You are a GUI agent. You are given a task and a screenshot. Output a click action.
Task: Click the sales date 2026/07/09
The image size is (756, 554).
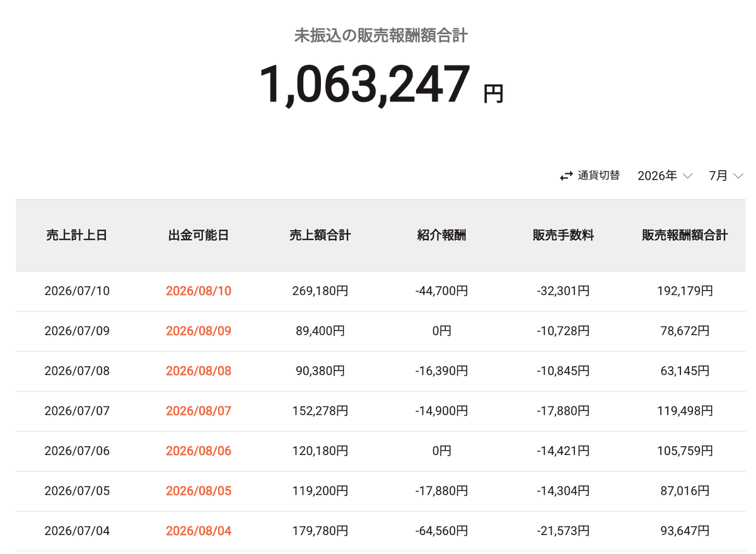(x=77, y=331)
